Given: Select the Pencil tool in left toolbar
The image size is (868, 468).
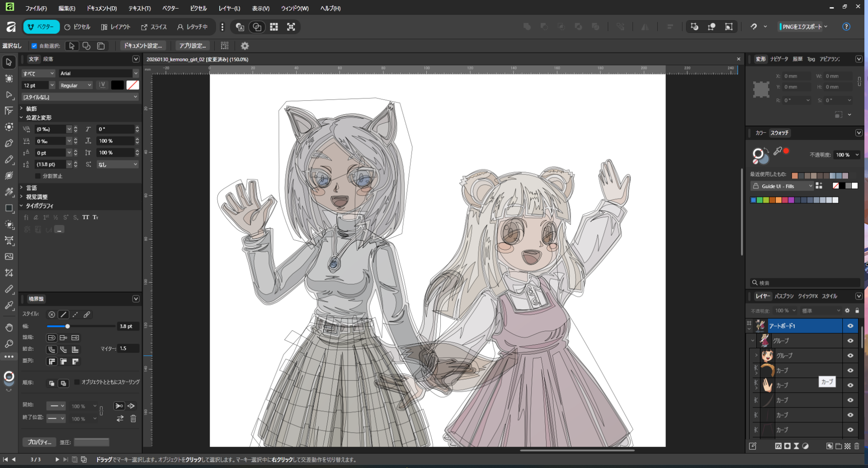Looking at the screenshot, I should 9,159.
